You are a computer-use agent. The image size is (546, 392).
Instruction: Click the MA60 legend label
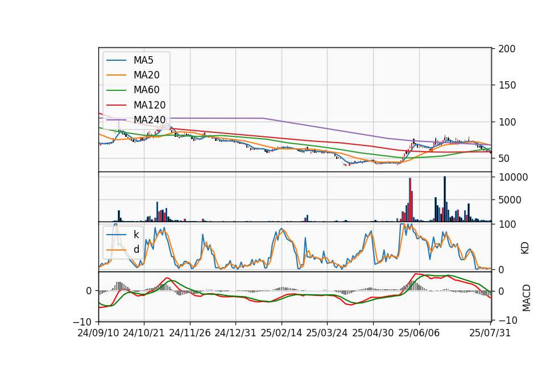pyautogui.click(x=146, y=90)
